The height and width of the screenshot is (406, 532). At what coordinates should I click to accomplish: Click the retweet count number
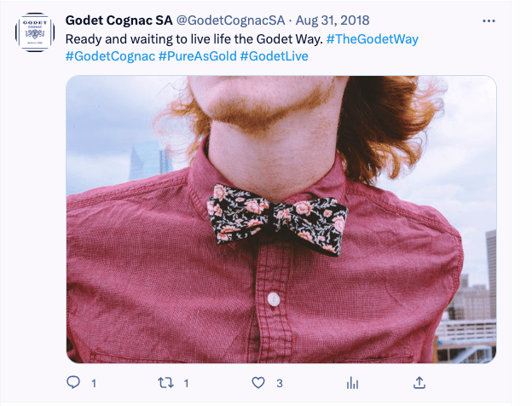187,384
